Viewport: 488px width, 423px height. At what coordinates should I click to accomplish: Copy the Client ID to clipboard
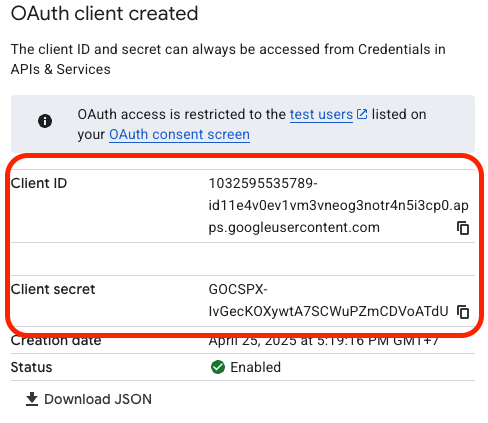pyautogui.click(x=463, y=228)
